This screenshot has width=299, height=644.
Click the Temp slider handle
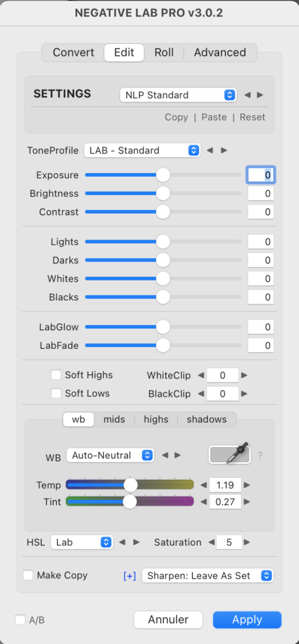pyautogui.click(x=131, y=485)
